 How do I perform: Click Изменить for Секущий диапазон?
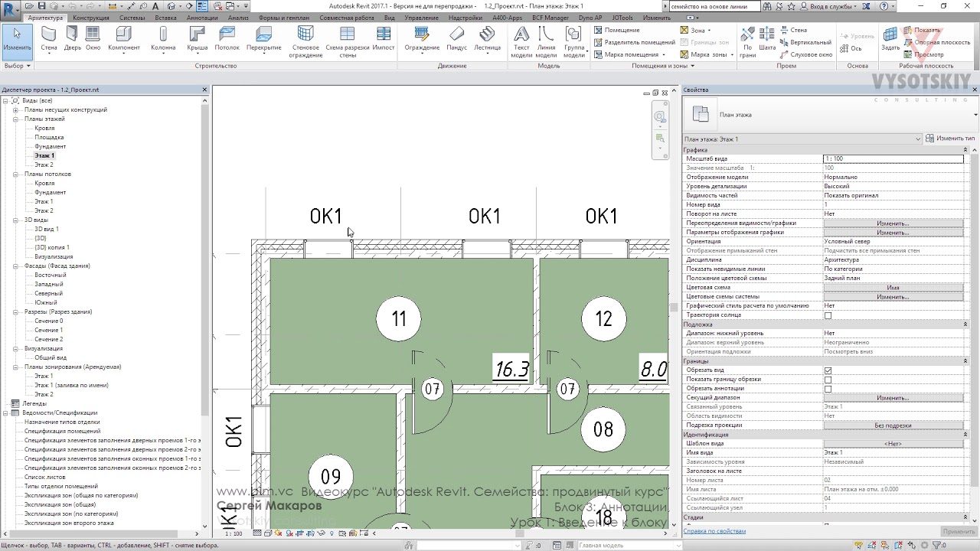(x=893, y=398)
